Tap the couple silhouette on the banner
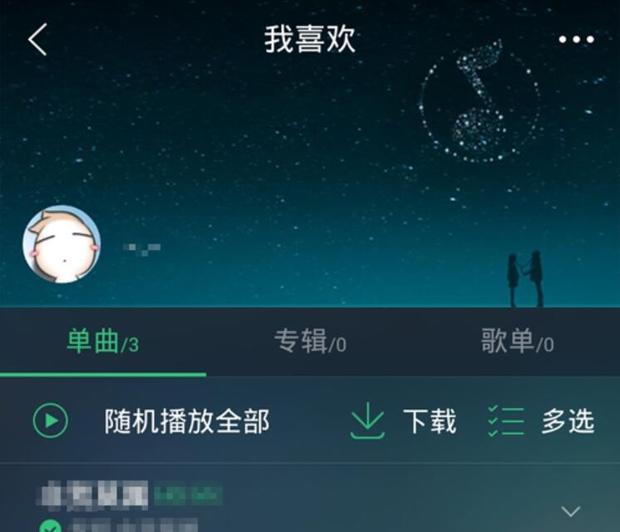620x532 pixels. (525, 278)
